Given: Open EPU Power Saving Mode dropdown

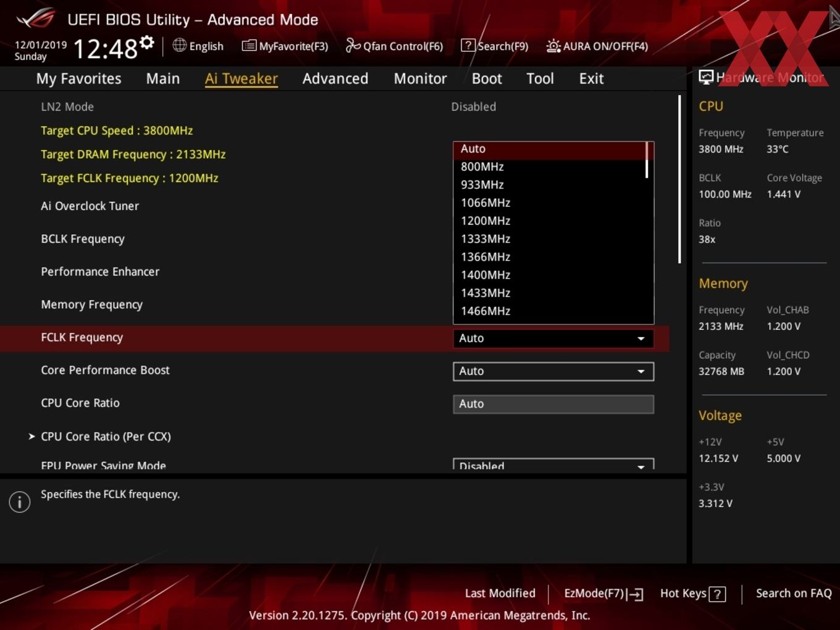Looking at the screenshot, I should pos(553,464).
